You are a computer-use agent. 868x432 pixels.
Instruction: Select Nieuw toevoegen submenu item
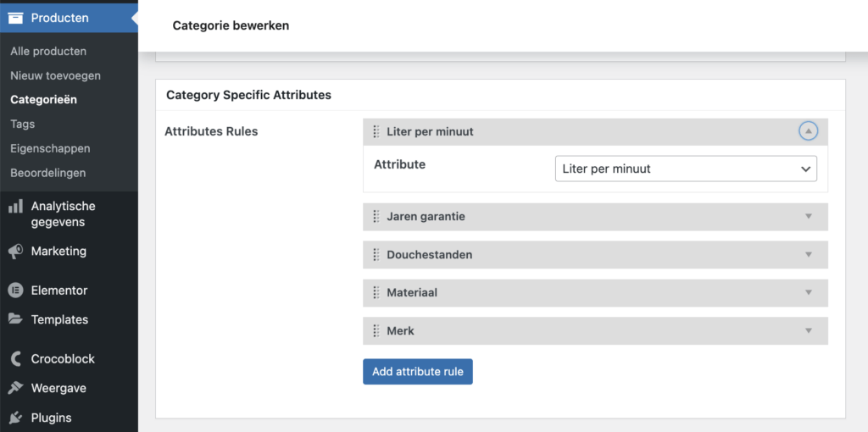pyautogui.click(x=55, y=75)
